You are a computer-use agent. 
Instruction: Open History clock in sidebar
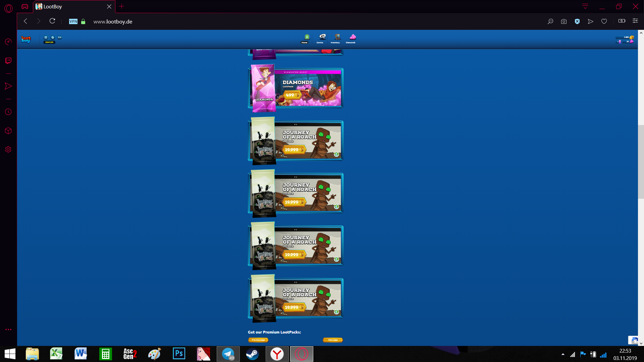[8, 112]
